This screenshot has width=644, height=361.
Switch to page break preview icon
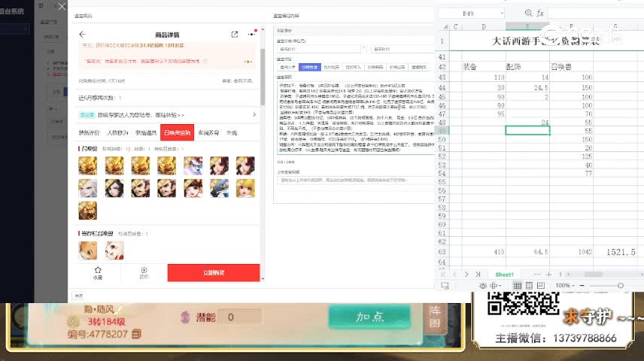(540, 286)
